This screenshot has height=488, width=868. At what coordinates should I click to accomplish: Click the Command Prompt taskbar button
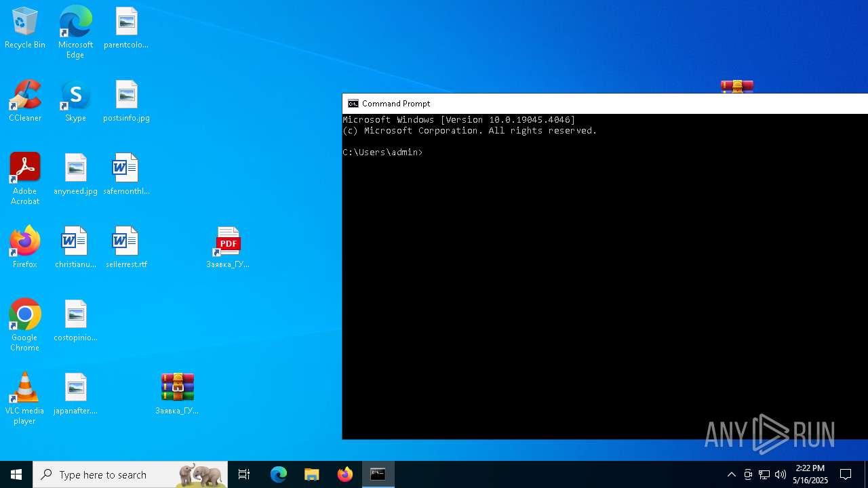point(378,474)
